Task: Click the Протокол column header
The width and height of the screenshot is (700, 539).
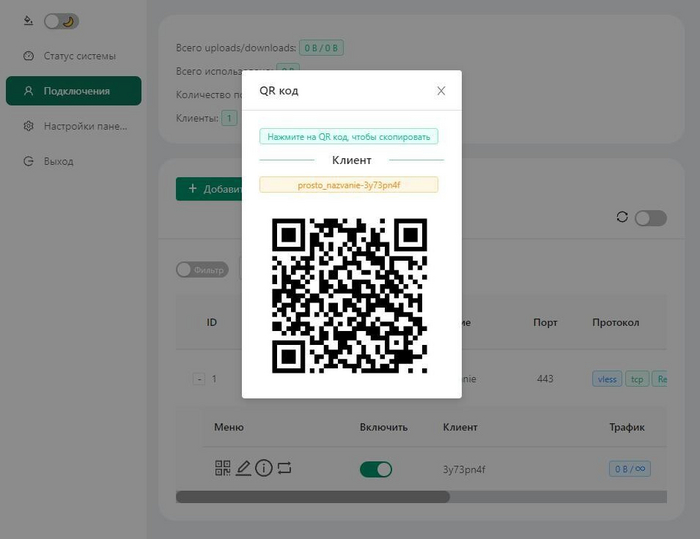Action: (x=616, y=322)
